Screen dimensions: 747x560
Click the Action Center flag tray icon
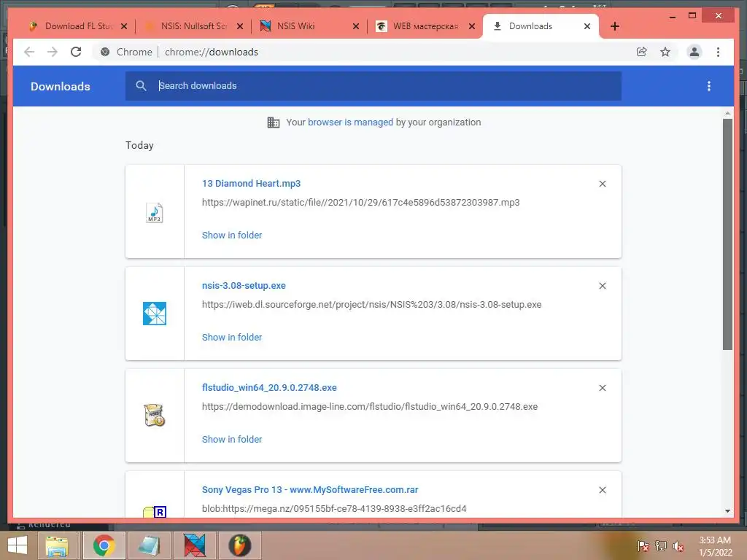[643, 545]
